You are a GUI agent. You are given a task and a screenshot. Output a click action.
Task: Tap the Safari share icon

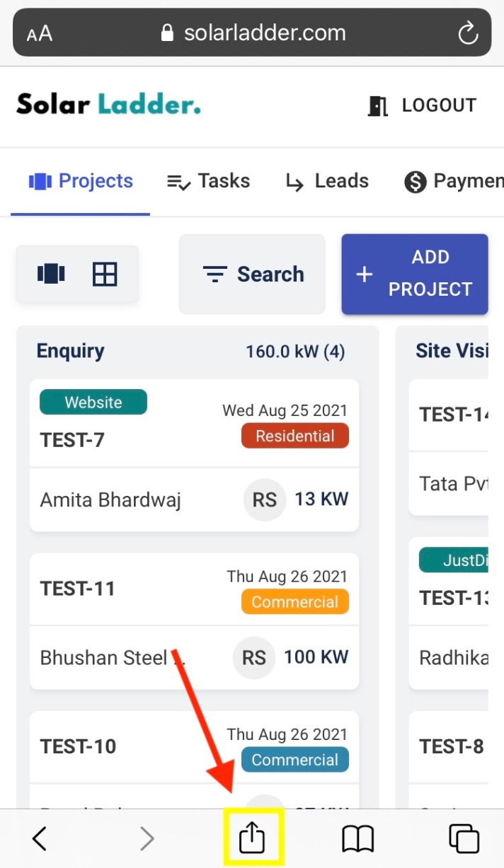point(252,839)
